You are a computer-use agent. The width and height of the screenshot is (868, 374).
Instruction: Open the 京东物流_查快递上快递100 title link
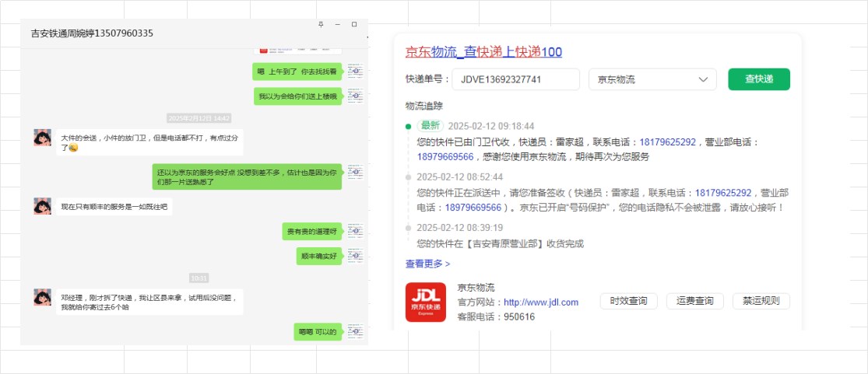483,52
